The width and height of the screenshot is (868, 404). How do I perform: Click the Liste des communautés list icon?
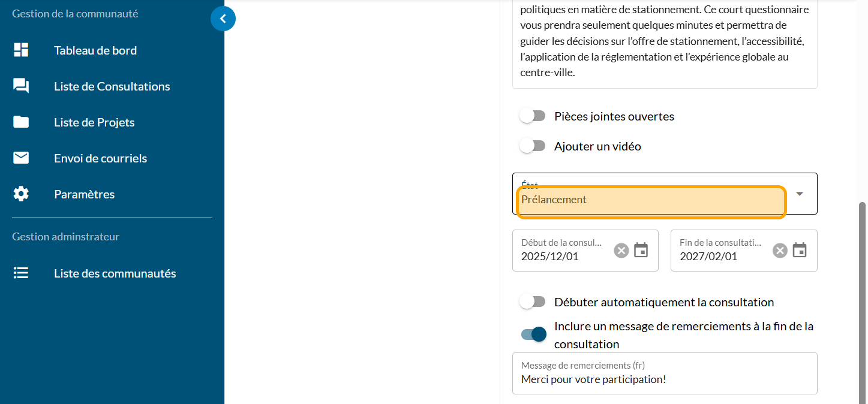(x=21, y=273)
